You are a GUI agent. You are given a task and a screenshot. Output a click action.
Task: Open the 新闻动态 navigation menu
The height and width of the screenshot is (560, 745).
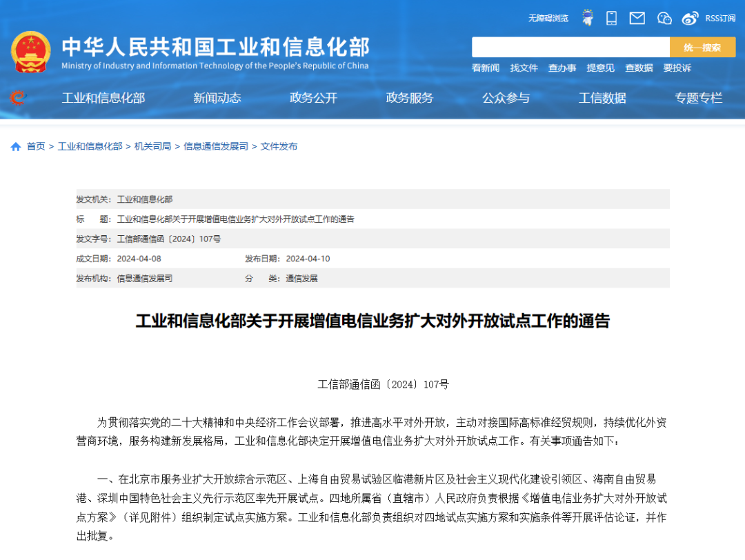(x=217, y=98)
